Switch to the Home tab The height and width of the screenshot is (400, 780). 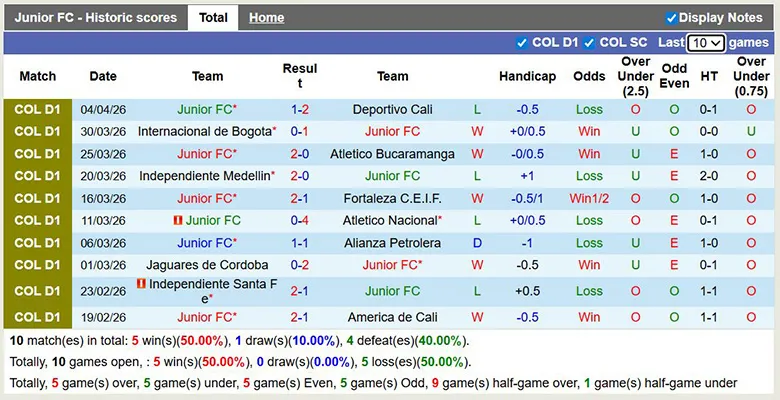coord(266,18)
